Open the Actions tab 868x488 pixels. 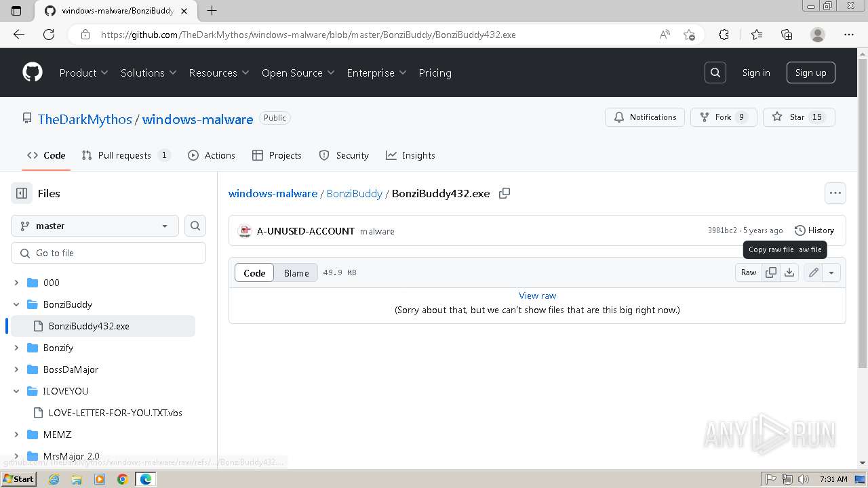212,155
